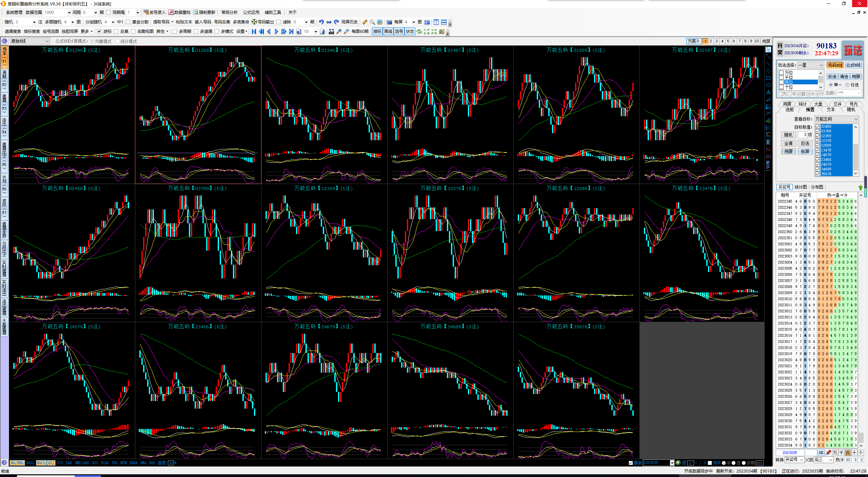Expand the 设置 dropdown menu
Screen dimensions: 868x477
[242, 31]
